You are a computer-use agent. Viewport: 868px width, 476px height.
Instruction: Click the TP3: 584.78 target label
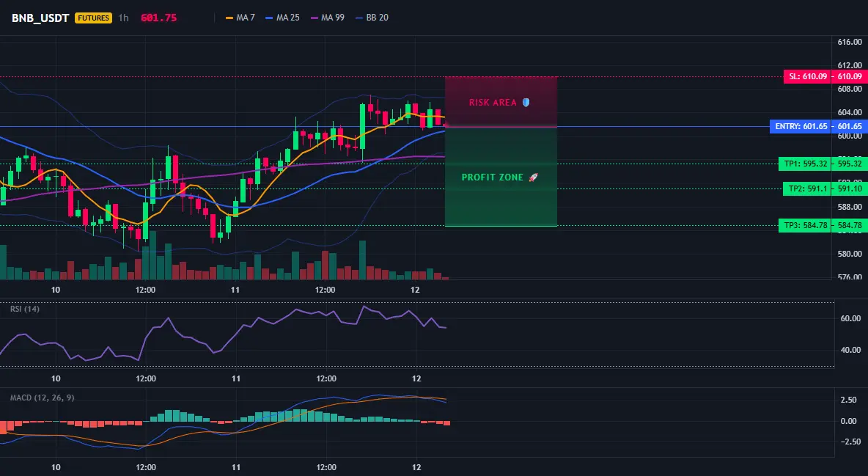pyautogui.click(x=805, y=226)
